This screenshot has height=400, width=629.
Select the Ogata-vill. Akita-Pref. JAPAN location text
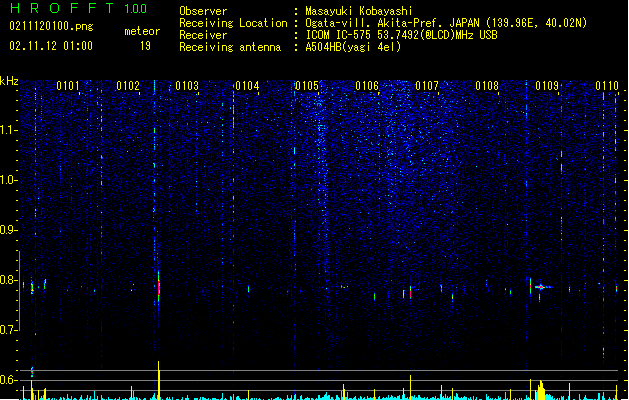click(x=446, y=23)
